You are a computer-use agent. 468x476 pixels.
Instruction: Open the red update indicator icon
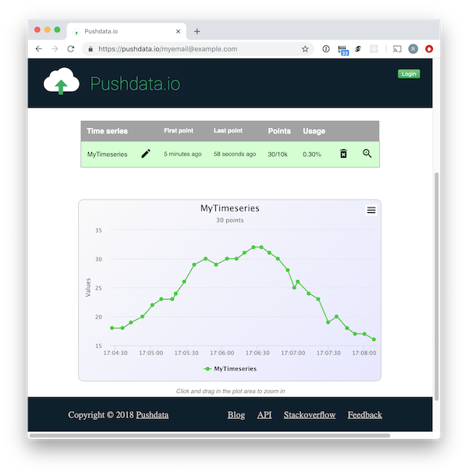click(x=429, y=49)
